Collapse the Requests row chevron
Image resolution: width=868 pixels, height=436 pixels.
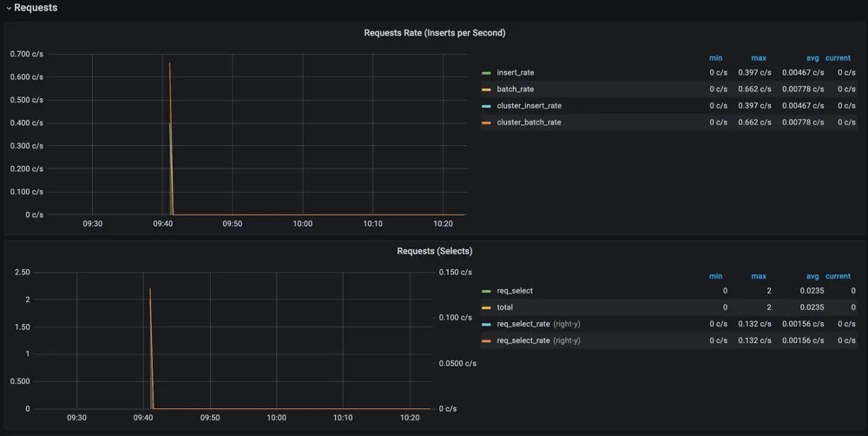[9, 8]
